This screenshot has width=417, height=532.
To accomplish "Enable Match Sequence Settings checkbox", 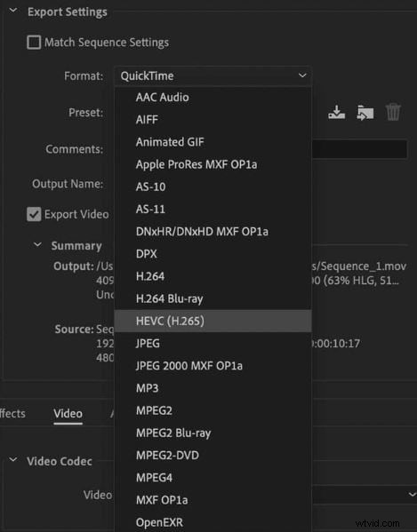I will point(34,43).
